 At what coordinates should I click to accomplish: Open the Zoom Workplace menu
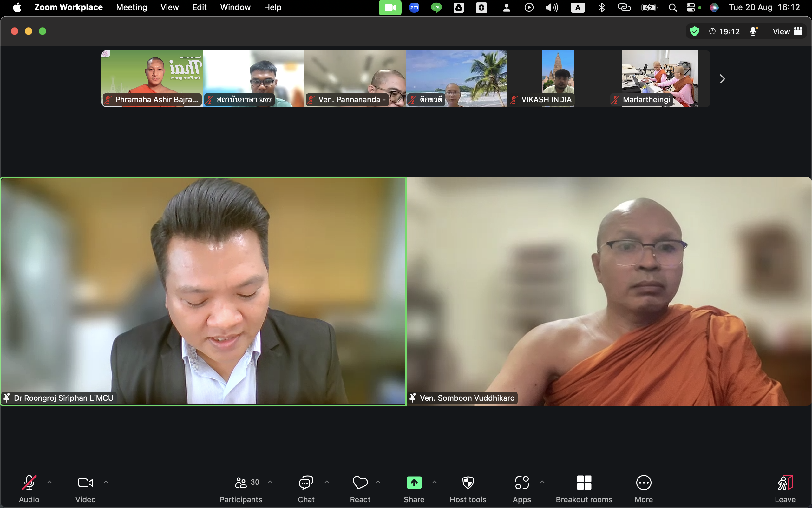click(69, 7)
